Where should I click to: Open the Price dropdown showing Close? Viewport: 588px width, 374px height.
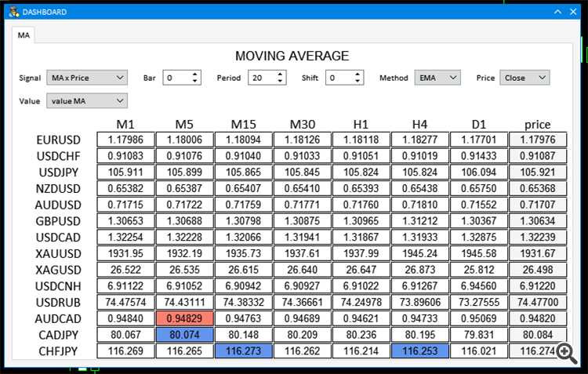point(524,78)
